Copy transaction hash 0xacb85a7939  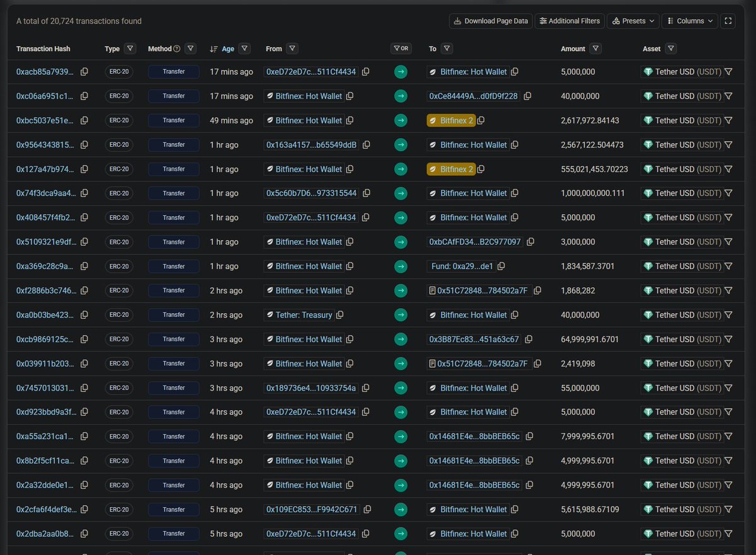click(84, 72)
